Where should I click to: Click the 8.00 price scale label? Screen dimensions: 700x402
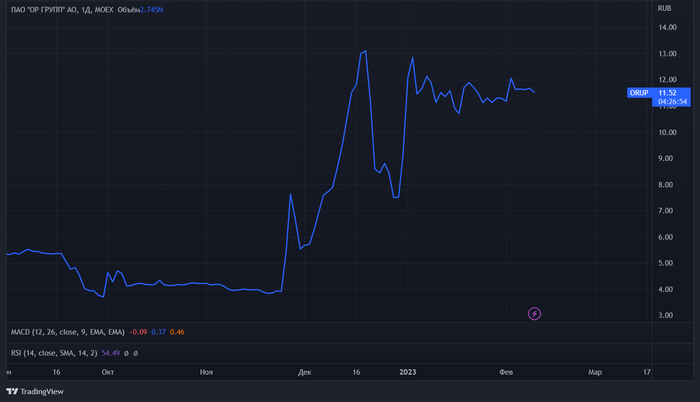667,185
